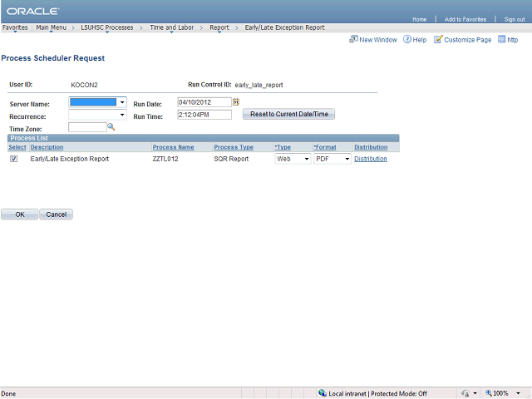This screenshot has height=399, width=532.
Task: Click the New Window icon
Action: tap(353, 39)
